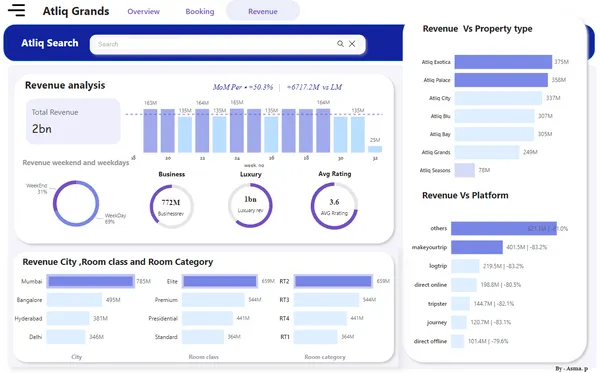
Task: Click the '+6717.2M vs LM' text
Action: coord(314,87)
